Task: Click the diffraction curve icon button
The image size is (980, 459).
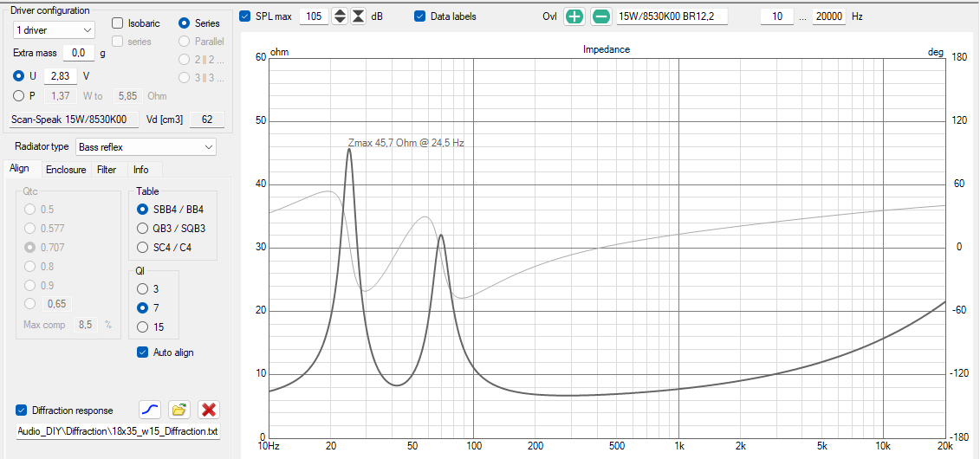Action: pyautogui.click(x=149, y=410)
